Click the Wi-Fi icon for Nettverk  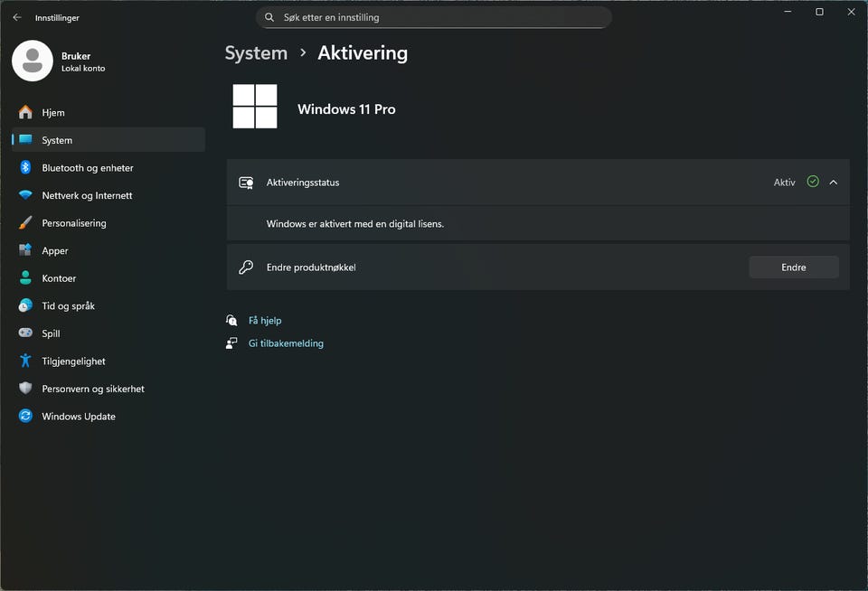[x=25, y=195]
